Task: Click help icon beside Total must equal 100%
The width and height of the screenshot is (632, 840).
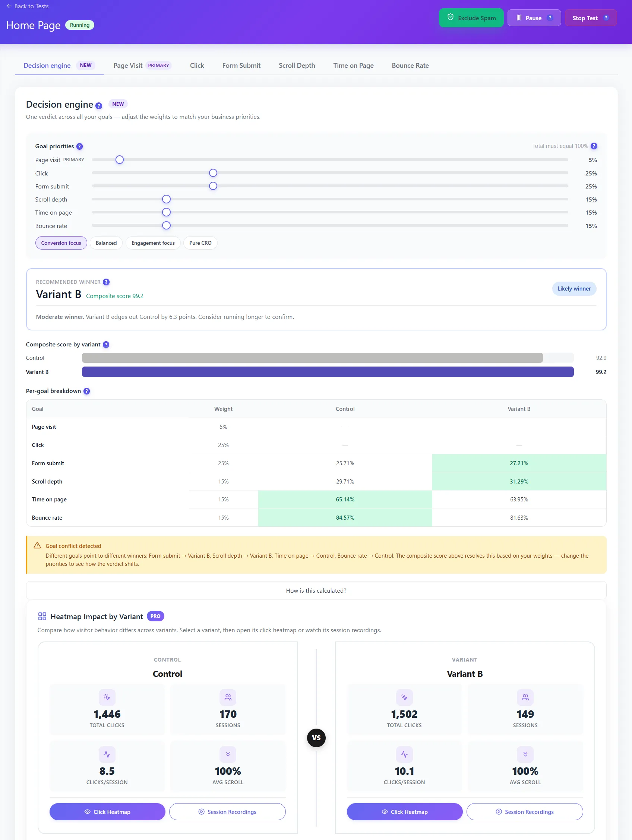Action: tap(594, 146)
